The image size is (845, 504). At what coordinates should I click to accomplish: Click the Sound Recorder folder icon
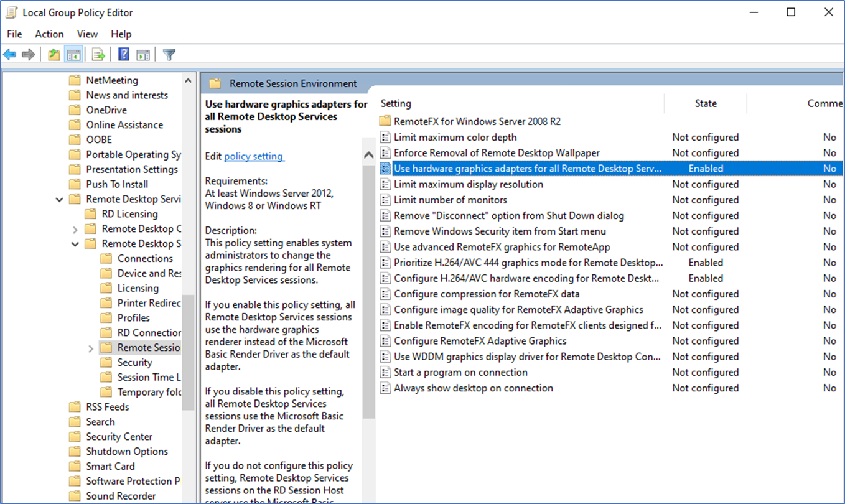75,497
